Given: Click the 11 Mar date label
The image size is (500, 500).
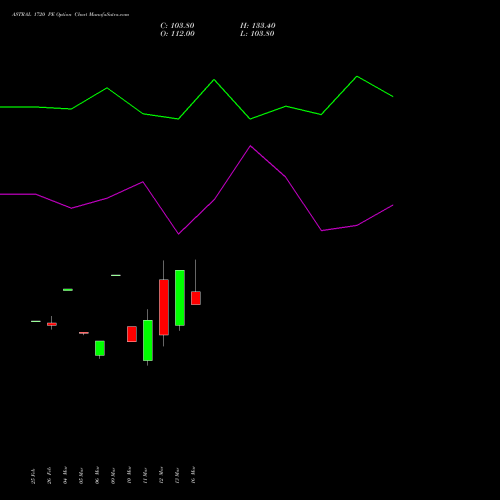Looking at the screenshot, I should click(x=145, y=476).
